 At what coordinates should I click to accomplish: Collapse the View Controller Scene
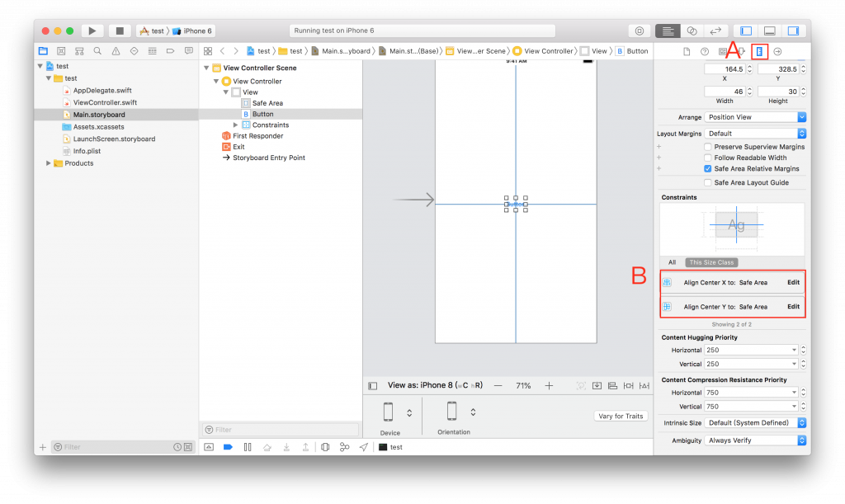click(206, 68)
